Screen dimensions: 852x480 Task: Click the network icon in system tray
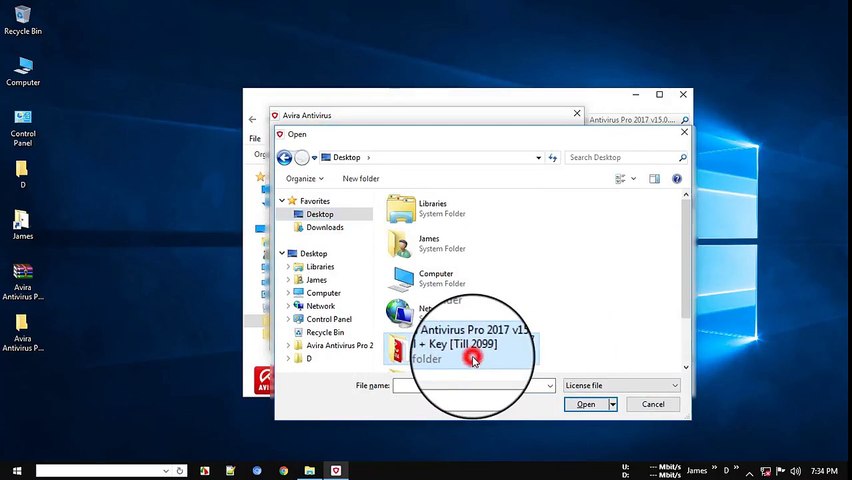[x=766, y=471]
